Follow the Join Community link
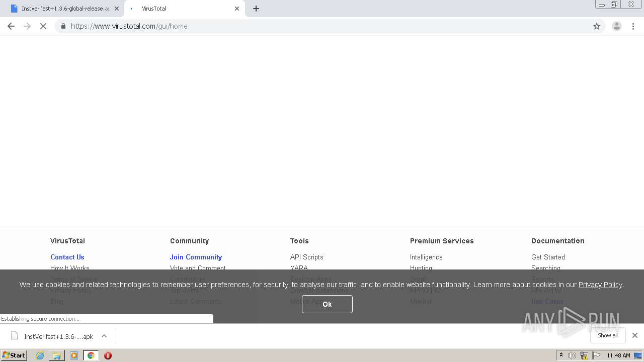644x362 pixels. pos(196,257)
